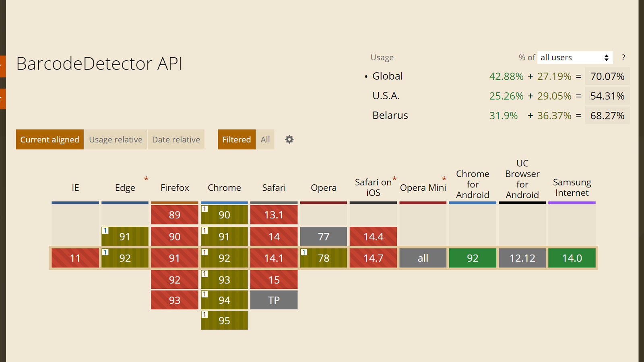
Task: Click the Belarus usage row label
Action: (390, 115)
